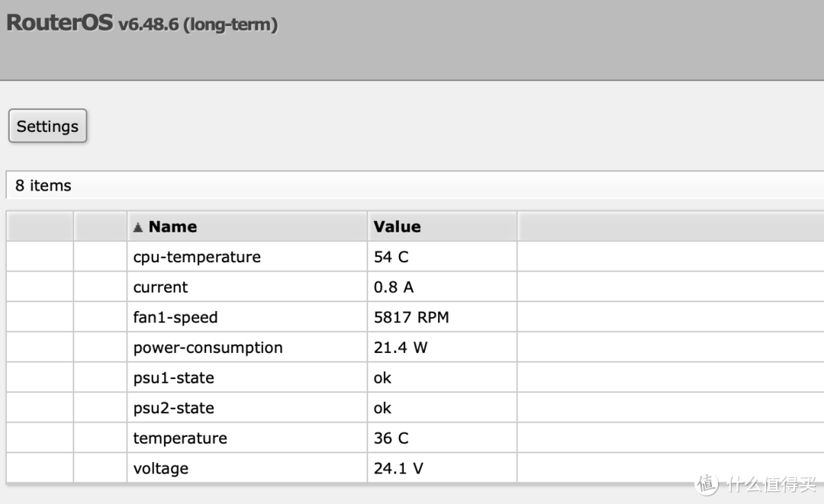
Task: Select the cpu-temperature row
Action: pyautogui.click(x=197, y=257)
